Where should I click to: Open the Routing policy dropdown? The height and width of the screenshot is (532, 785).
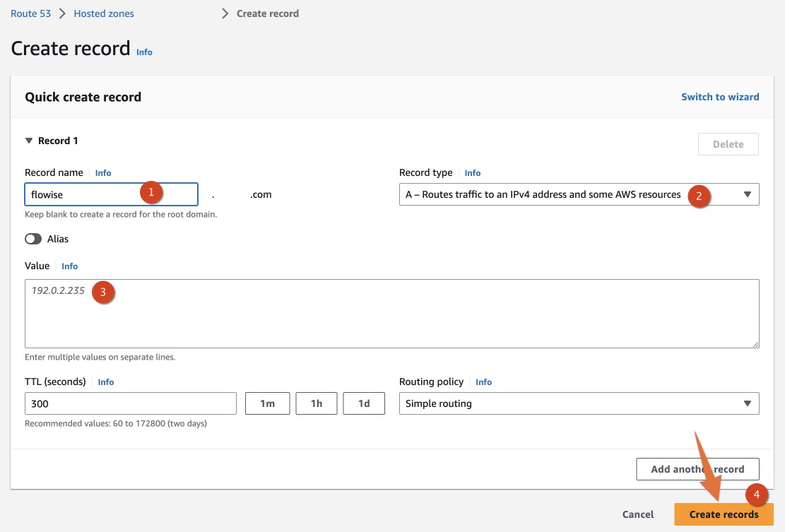pyautogui.click(x=579, y=403)
